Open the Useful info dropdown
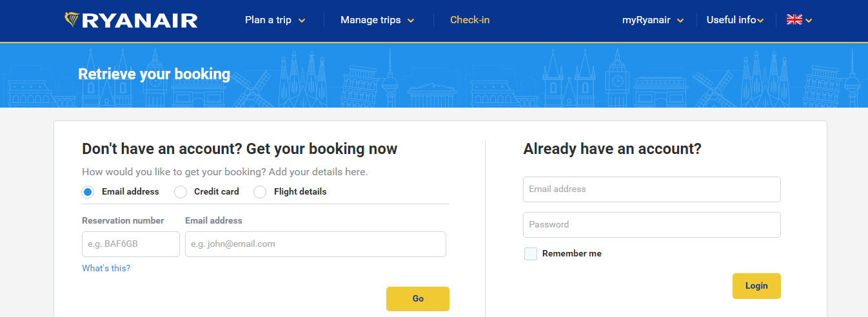868x317 pixels. point(735,20)
